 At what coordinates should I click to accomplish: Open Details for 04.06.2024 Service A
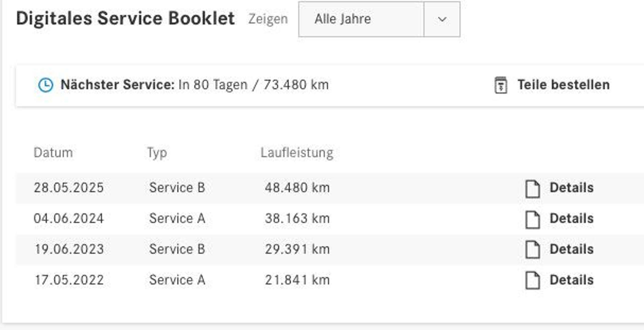point(572,218)
